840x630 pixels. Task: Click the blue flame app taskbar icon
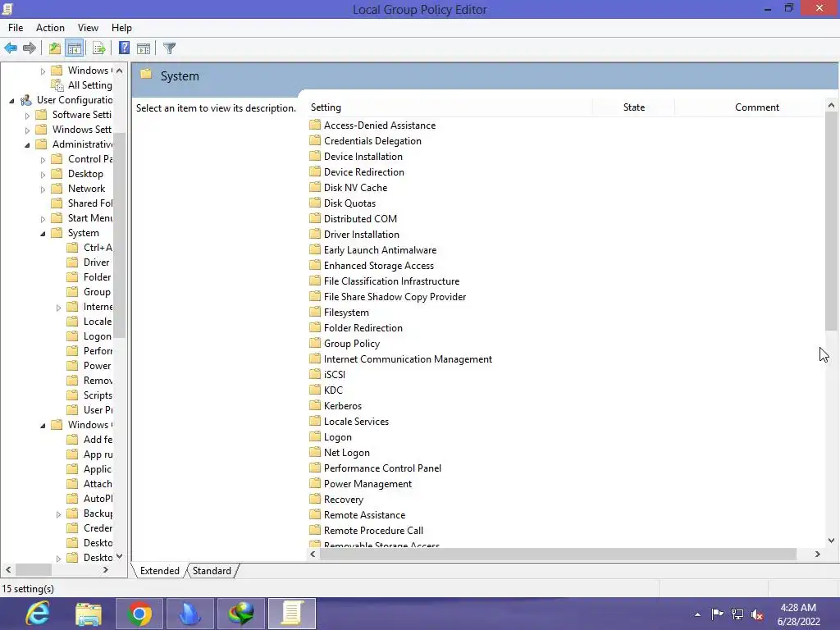pyautogui.click(x=190, y=614)
